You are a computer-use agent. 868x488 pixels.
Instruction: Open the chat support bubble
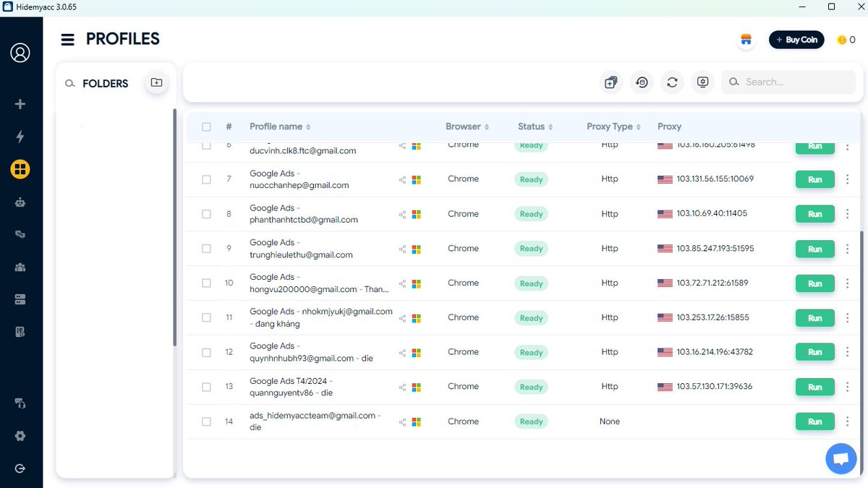pyautogui.click(x=841, y=458)
